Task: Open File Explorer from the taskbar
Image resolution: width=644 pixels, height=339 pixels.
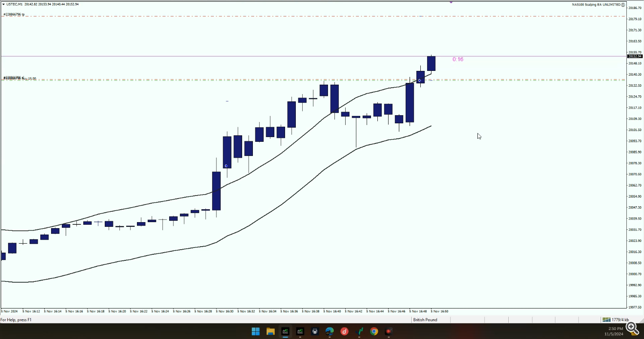Action: (270, 331)
